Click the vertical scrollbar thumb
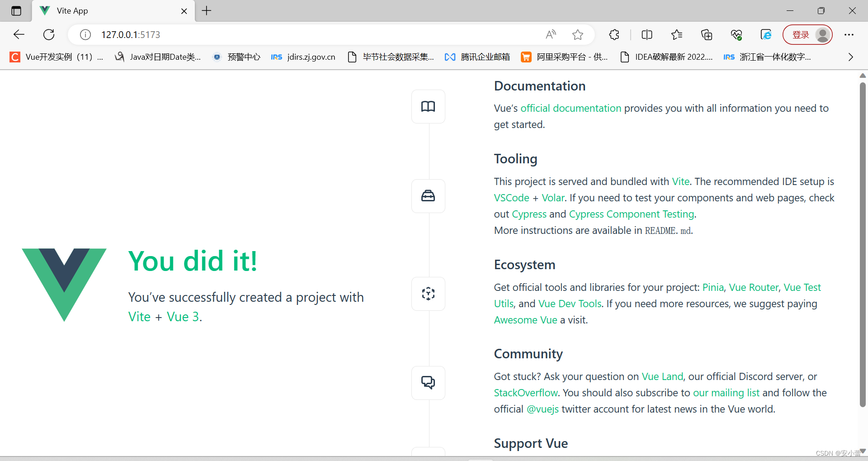 863,244
